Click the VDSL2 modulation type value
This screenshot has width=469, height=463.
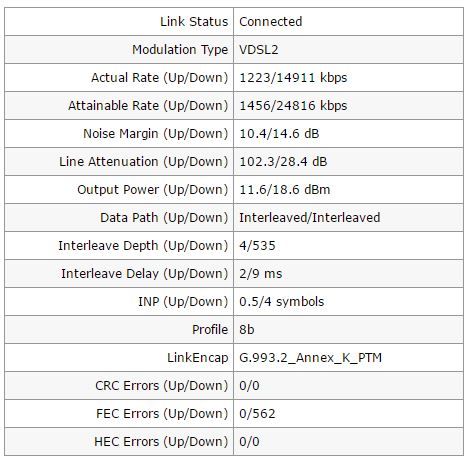(259, 50)
